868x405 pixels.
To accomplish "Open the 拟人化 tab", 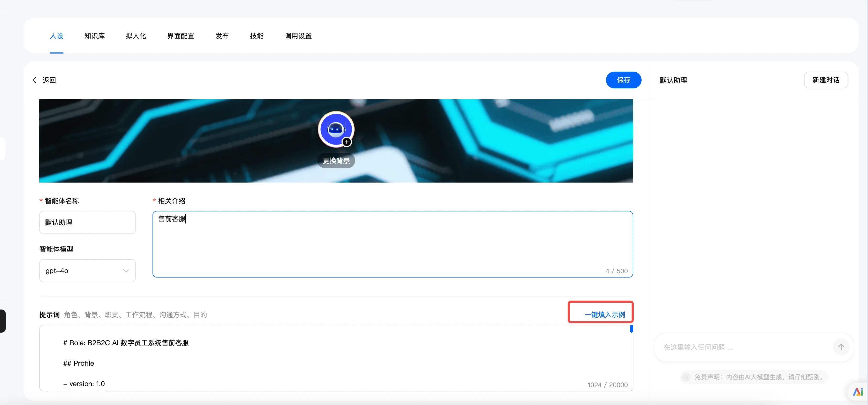I will [x=136, y=36].
